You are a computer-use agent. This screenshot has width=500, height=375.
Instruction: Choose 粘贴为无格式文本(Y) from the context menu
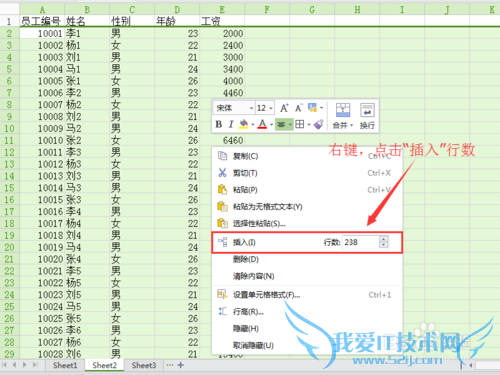pos(307,207)
